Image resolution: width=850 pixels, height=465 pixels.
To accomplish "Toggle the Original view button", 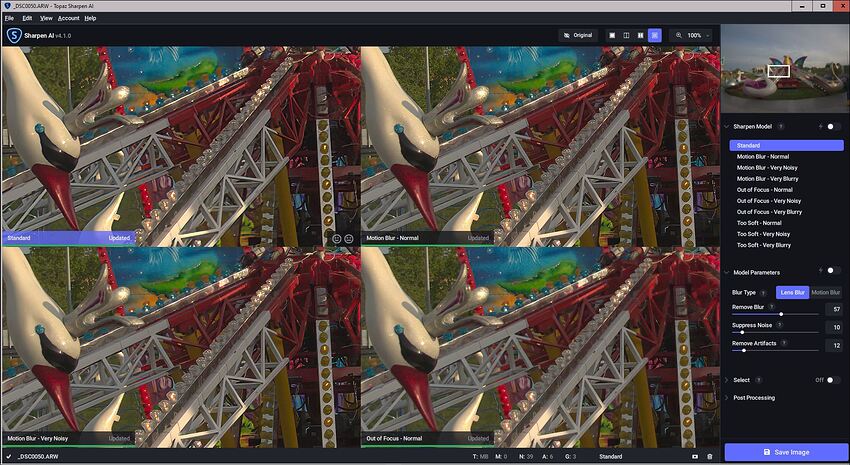I will tap(578, 35).
